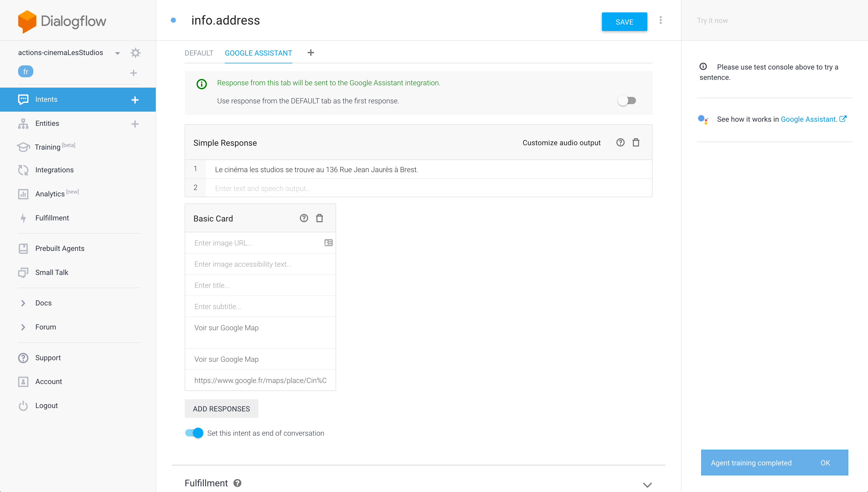The height and width of the screenshot is (492, 868).
Task: Add a new integration tab with plus icon
Action: click(311, 53)
